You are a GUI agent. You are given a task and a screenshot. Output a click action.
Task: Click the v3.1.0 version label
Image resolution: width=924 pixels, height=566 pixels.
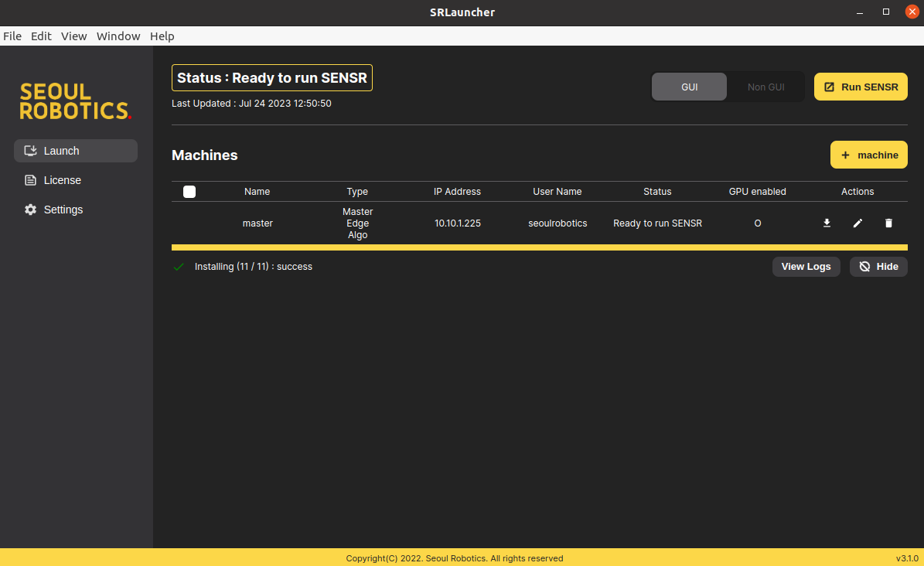[907, 558]
